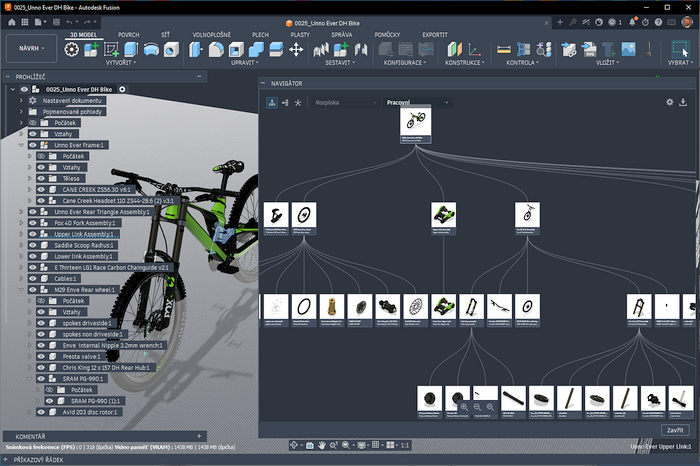700x466 pixels.
Task: Hide Presta valve:1 eye icon
Action: point(41,356)
